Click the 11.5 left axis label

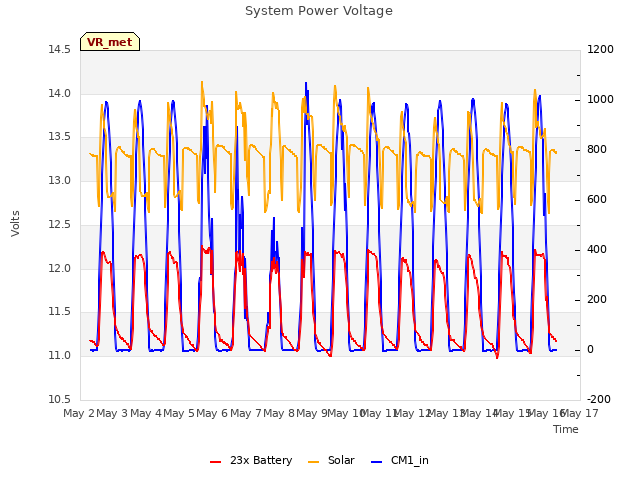click(x=59, y=312)
